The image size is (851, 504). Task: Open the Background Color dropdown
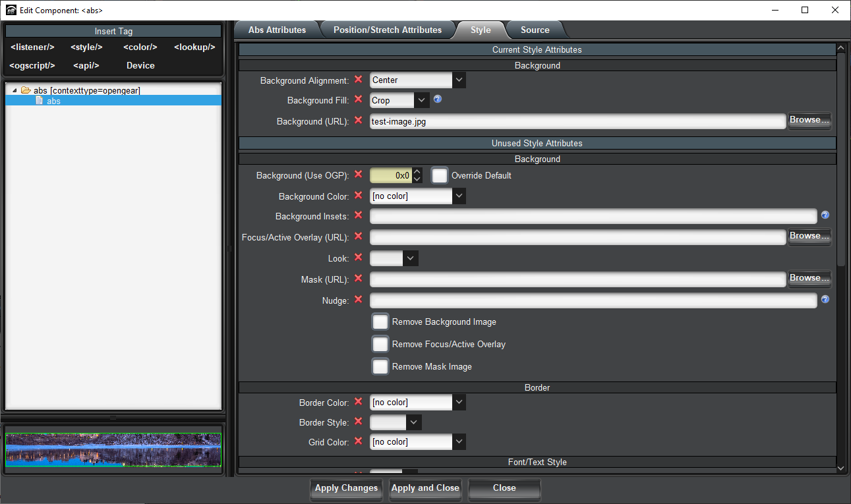(x=459, y=196)
